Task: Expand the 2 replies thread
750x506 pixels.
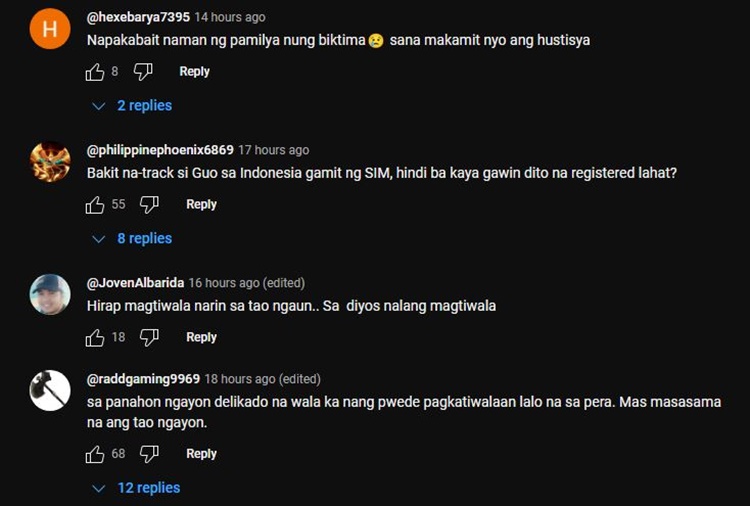Action: click(x=132, y=106)
